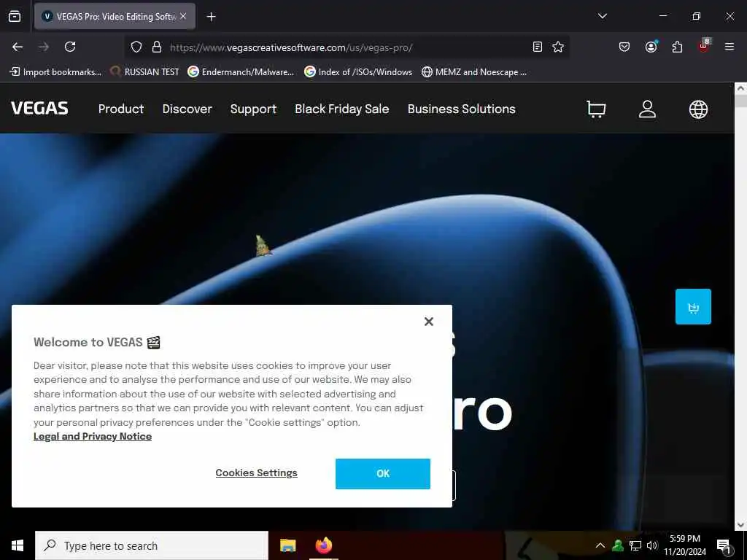Click the site security padlock icon

(157, 47)
